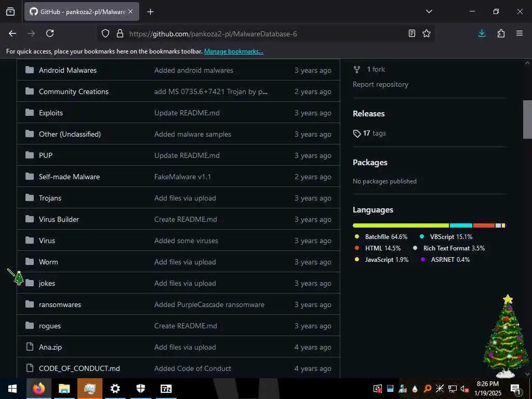Toggle reader view icon in address bar

(411, 33)
